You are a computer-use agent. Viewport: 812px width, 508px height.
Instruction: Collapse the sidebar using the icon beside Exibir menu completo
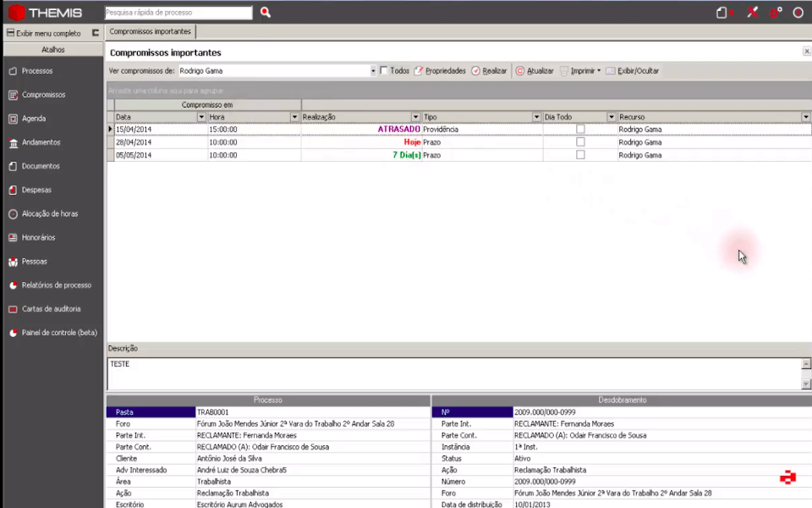(96, 33)
